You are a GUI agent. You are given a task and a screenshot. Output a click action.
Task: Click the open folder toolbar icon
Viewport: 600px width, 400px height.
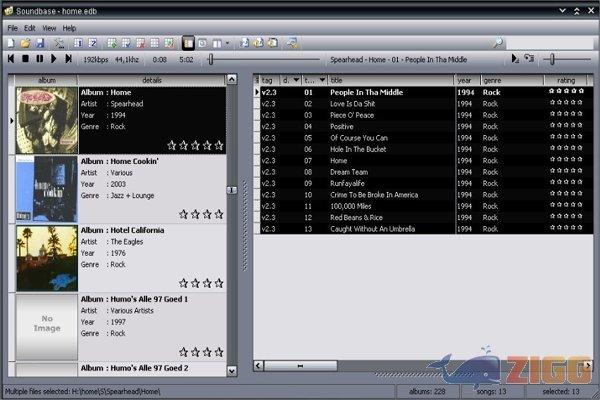tap(25, 44)
